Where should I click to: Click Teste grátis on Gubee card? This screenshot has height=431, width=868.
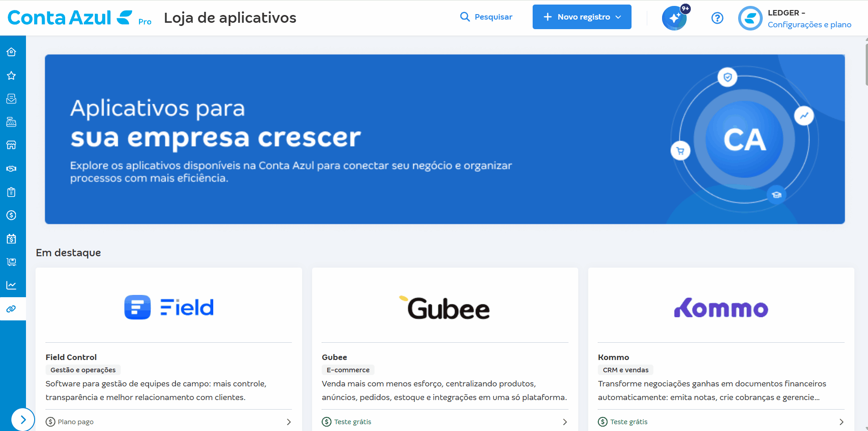tap(353, 422)
